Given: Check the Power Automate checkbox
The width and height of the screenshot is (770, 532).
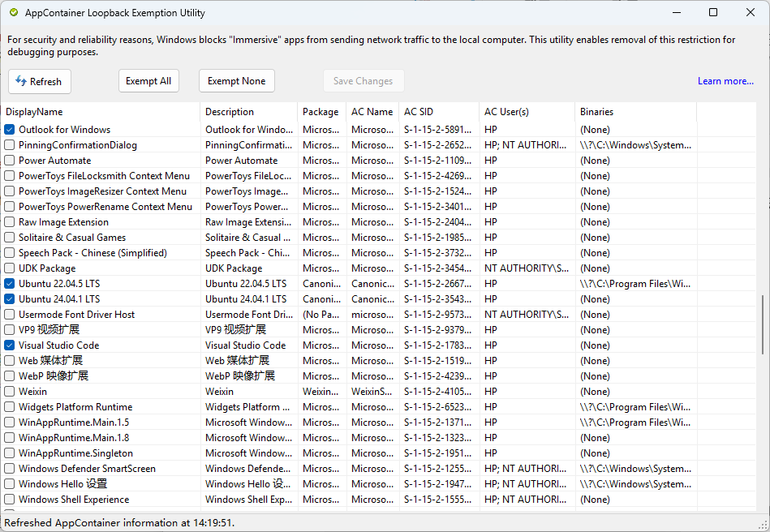Looking at the screenshot, I should (x=10, y=161).
